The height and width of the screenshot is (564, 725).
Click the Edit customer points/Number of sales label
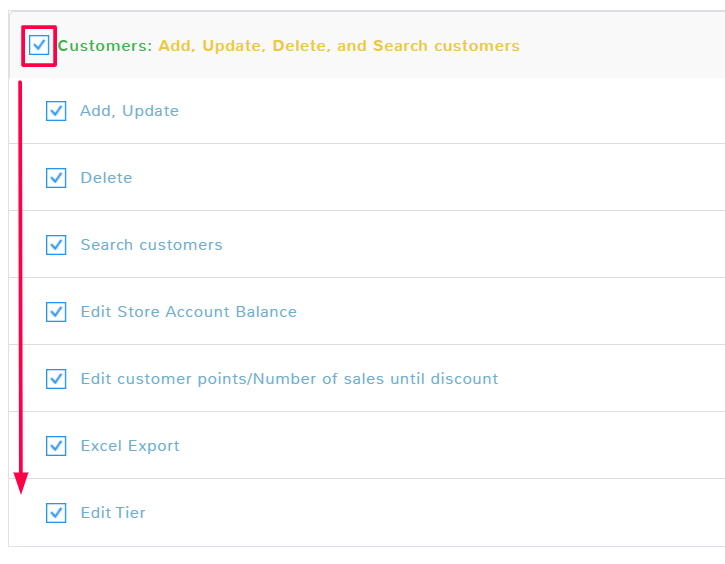[289, 379]
